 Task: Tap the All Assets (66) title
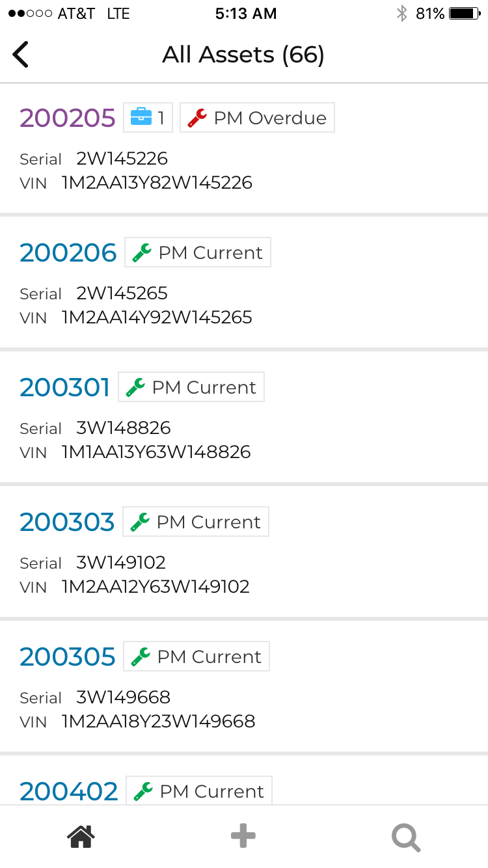pos(243,55)
